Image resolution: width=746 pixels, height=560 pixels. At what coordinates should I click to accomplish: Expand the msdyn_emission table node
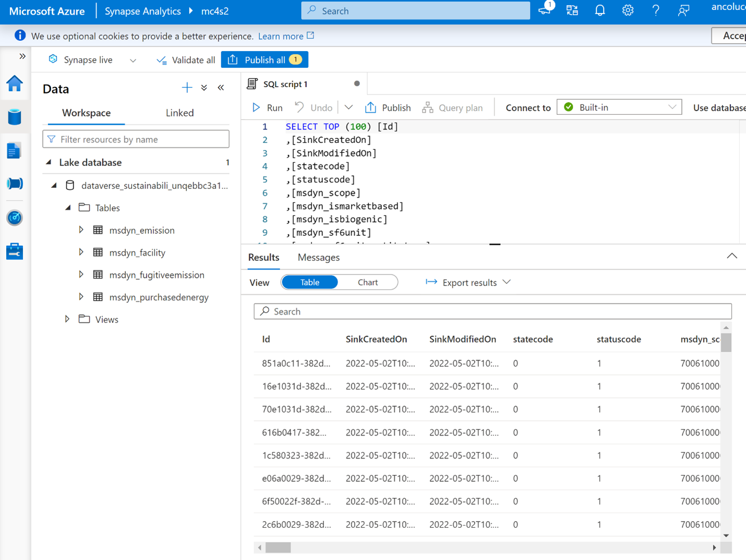click(81, 230)
